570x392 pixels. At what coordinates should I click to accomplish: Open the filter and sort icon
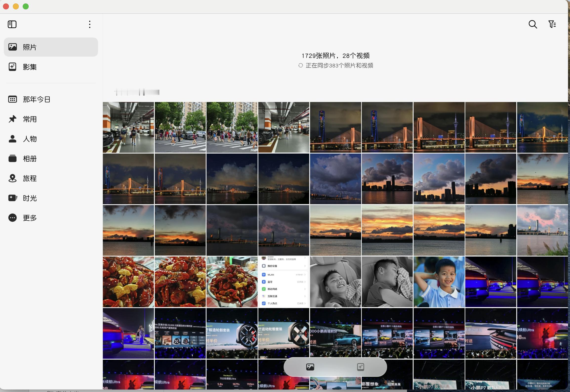click(552, 24)
